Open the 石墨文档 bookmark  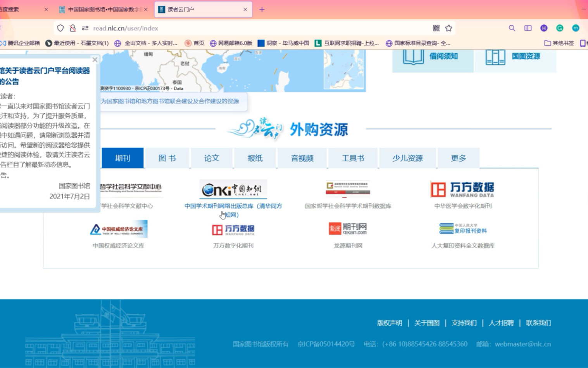[x=77, y=43]
